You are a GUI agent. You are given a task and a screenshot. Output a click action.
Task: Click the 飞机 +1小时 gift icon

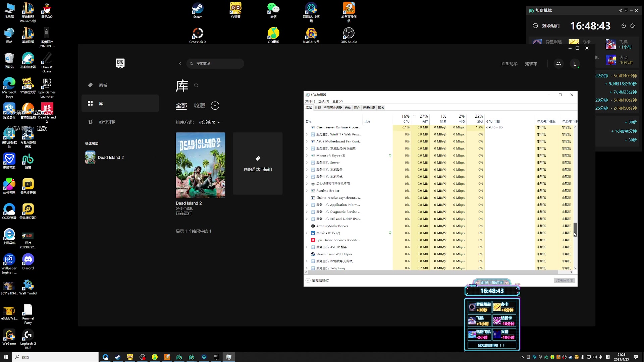pyautogui.click(x=611, y=44)
